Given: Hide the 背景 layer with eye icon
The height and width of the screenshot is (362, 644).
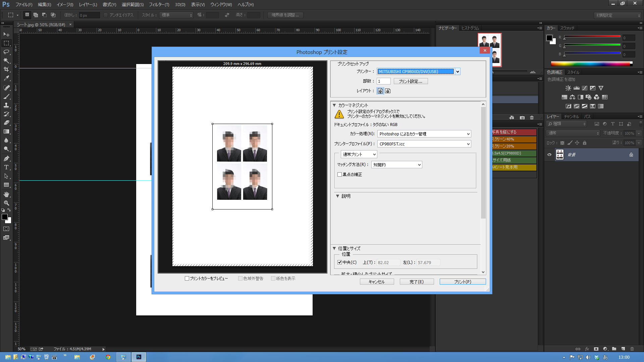Looking at the screenshot, I should [549, 155].
